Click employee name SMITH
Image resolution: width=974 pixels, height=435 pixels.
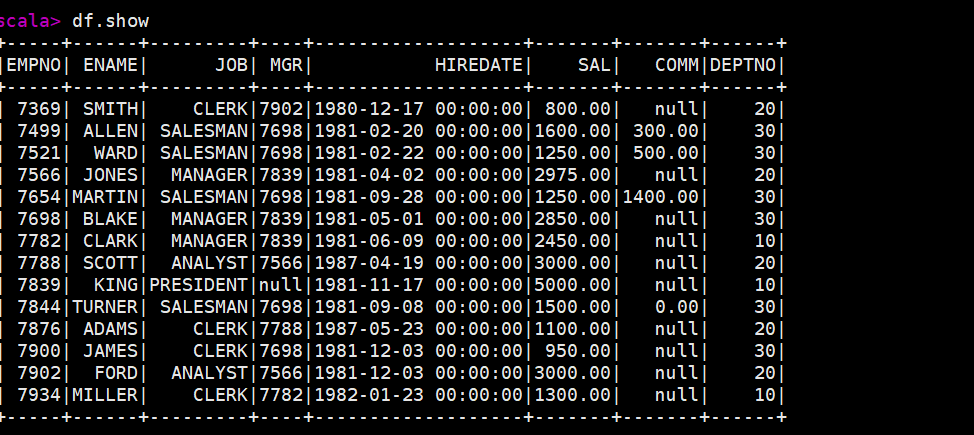click(x=111, y=109)
